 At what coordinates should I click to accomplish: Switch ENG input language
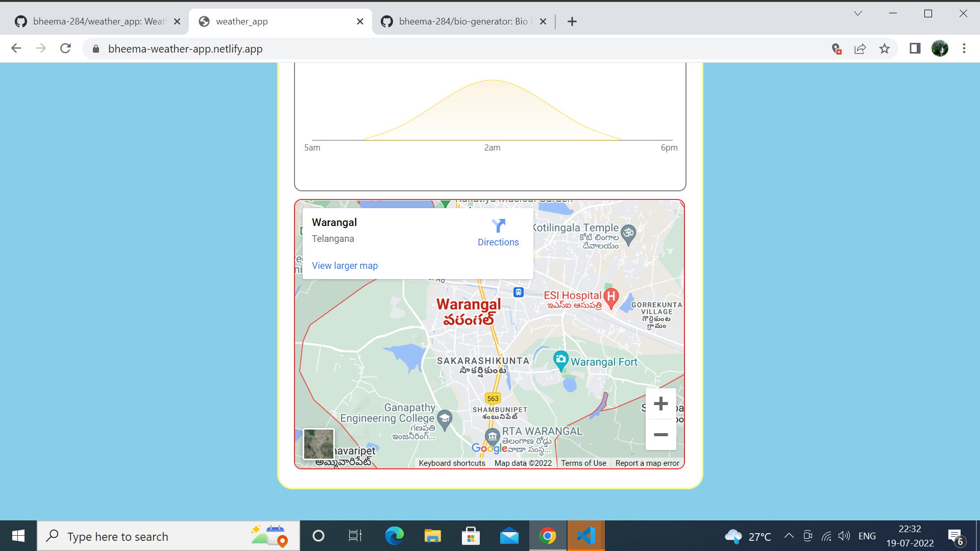tap(867, 536)
